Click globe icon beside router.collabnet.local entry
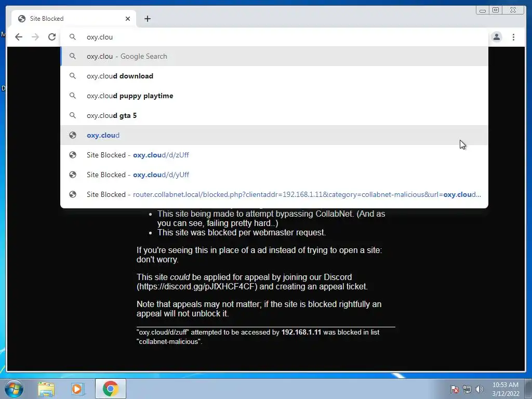The image size is (532, 399). pyautogui.click(x=73, y=194)
